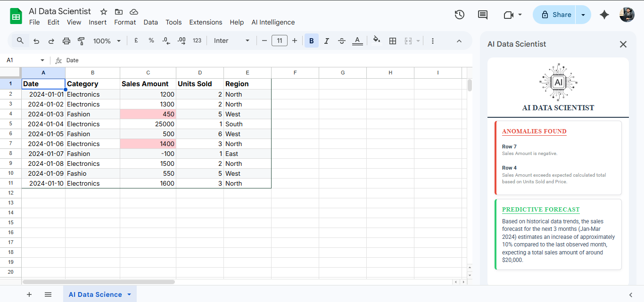Click the Gemini spark icon

coord(604,15)
